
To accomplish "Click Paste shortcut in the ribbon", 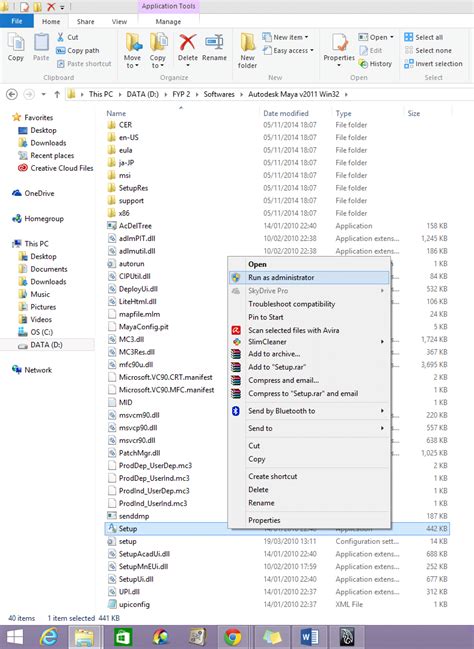I will [84, 64].
